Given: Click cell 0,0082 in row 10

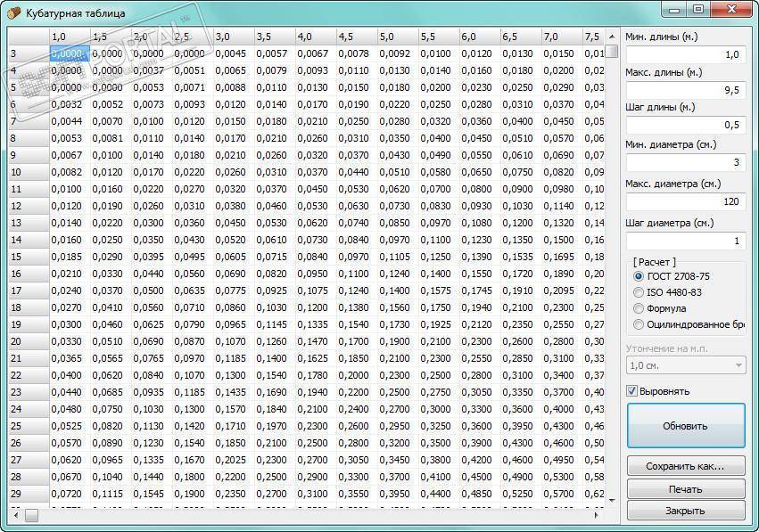Looking at the screenshot, I should pos(70,172).
